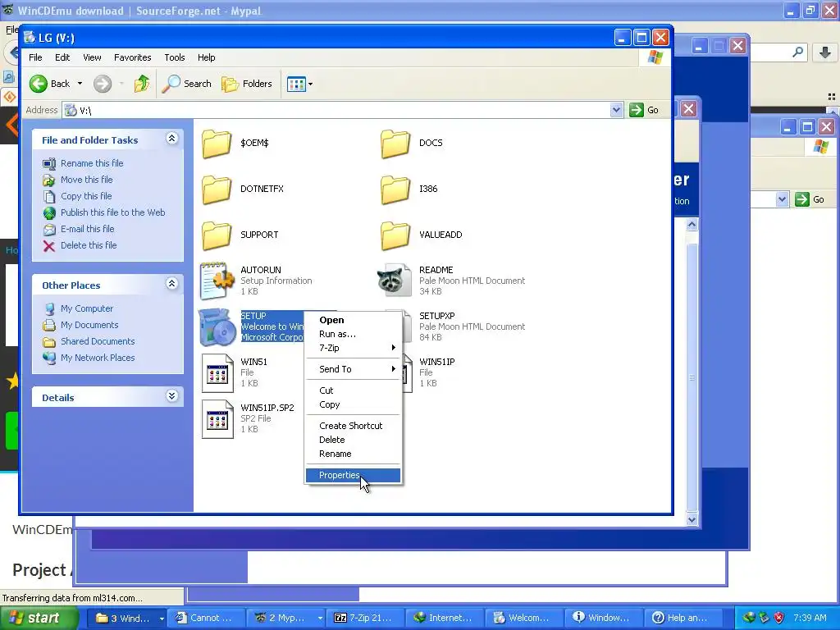Viewport: 840px width, 630px height.
Task: Click Delete this file link
Action: pos(89,245)
